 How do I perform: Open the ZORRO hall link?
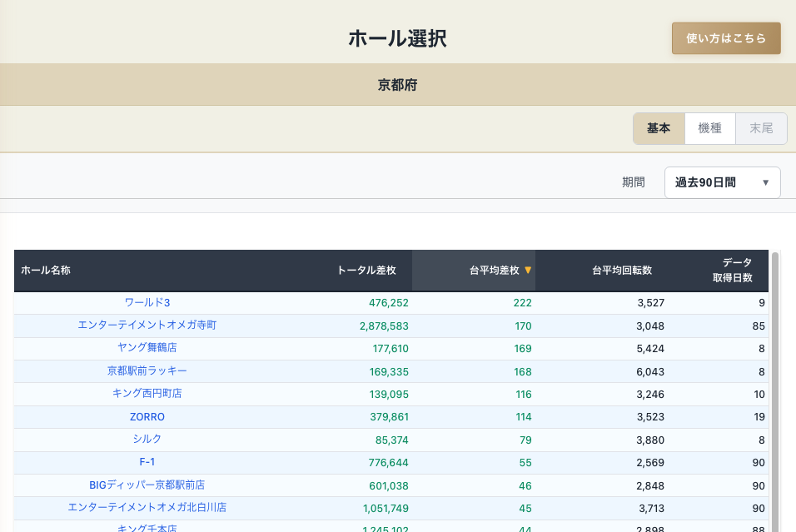coord(147,416)
